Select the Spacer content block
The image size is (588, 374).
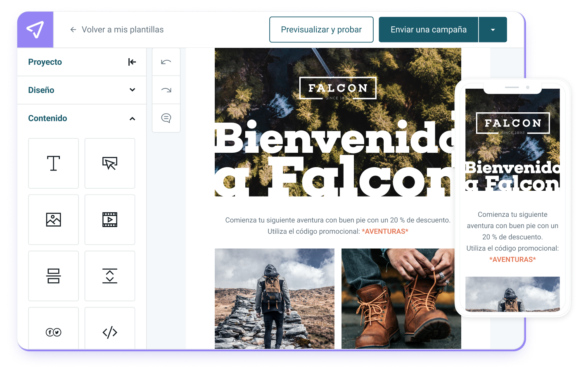[x=110, y=276]
